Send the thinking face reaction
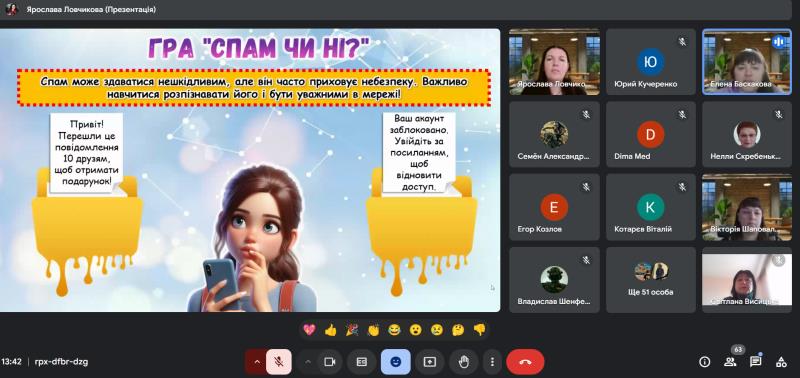Screen dimensions: 800x378 click(x=458, y=330)
